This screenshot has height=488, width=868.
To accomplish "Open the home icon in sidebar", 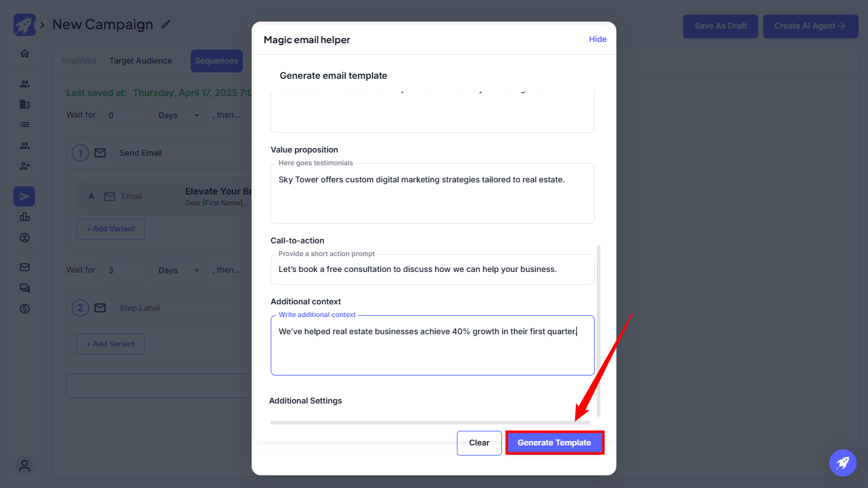I will point(25,53).
